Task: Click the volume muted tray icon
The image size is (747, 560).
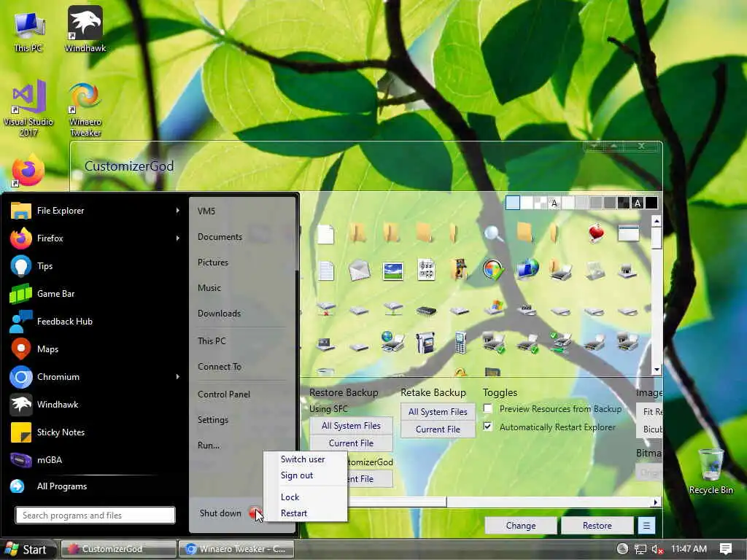Action: pyautogui.click(x=657, y=549)
